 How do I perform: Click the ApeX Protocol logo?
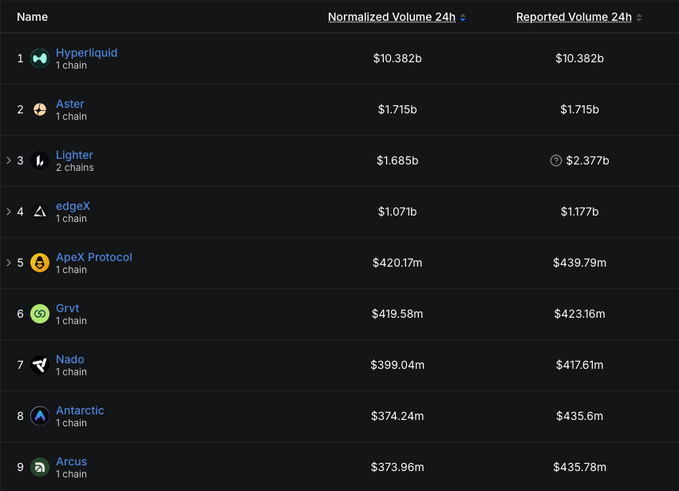coord(40,263)
